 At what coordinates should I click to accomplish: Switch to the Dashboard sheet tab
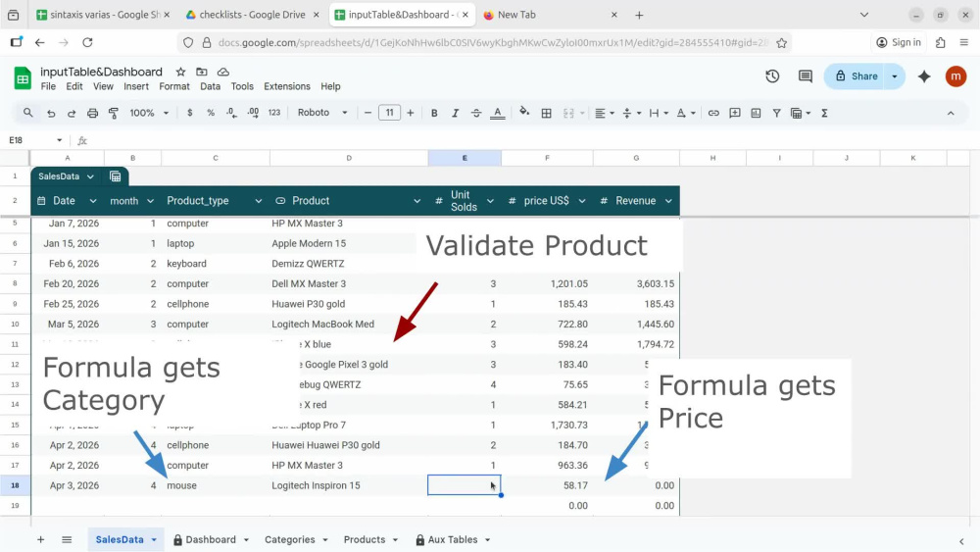211,539
